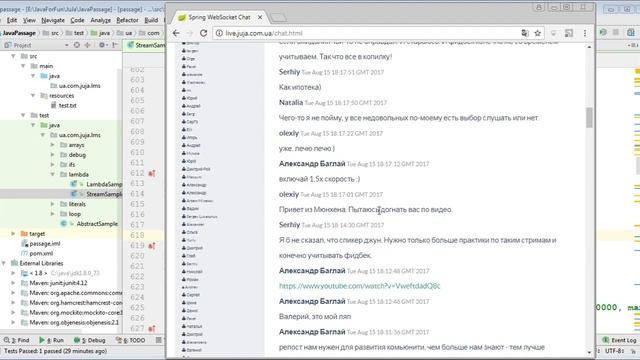Collapse the main folder in project tree
The image size is (640, 360).
[x=24, y=66]
